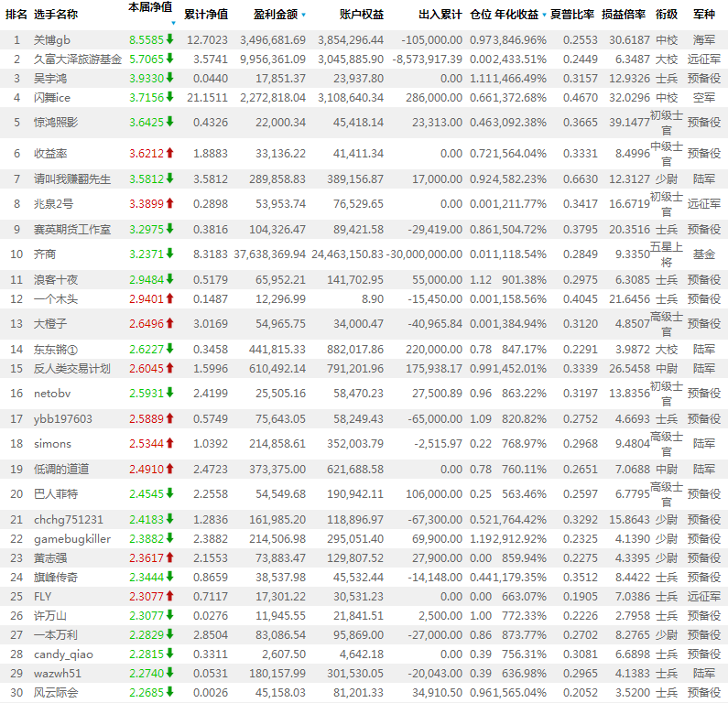The height and width of the screenshot is (703, 728).
Task: Click green down arrow for 闪舞ice
Action: point(170,97)
